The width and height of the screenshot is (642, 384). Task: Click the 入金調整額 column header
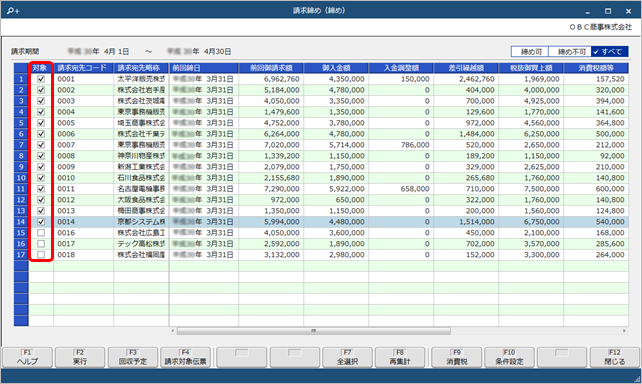[x=401, y=68]
